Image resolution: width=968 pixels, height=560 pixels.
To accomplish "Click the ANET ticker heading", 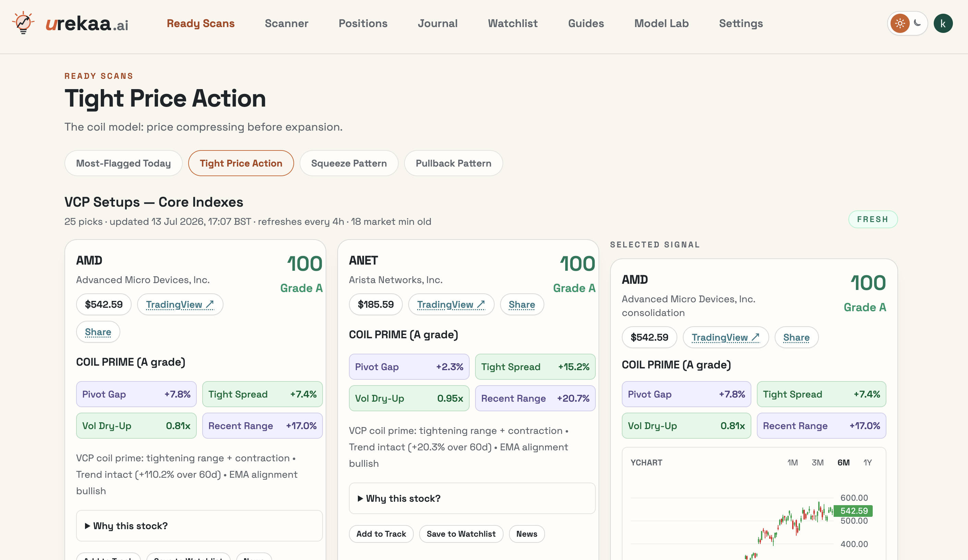I will [x=363, y=260].
